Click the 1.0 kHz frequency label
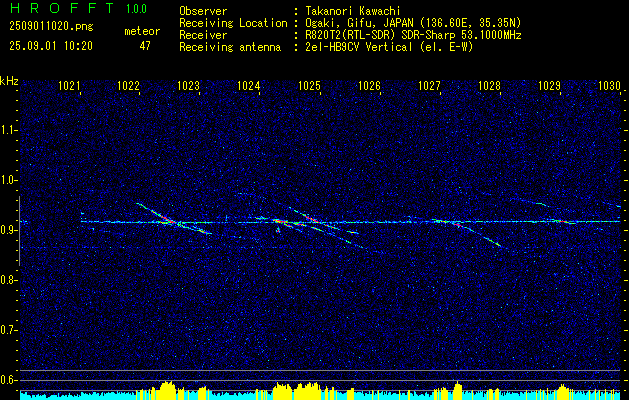The image size is (629, 400). (x=8, y=180)
